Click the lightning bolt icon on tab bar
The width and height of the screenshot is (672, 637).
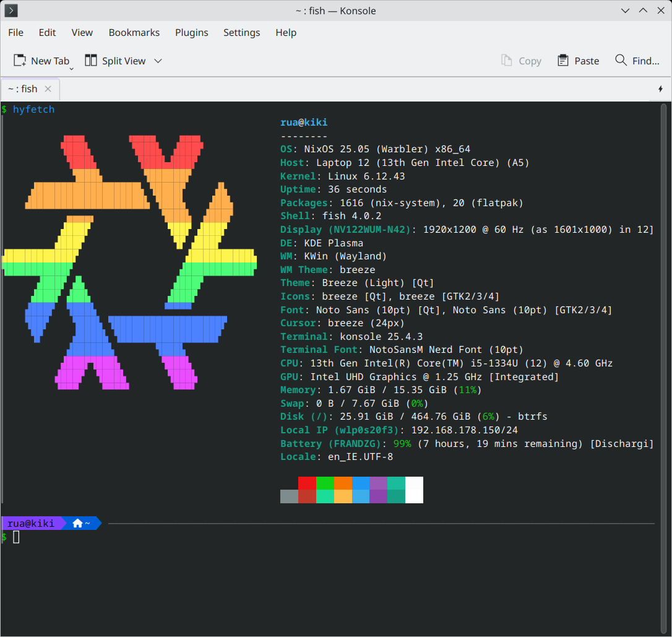click(660, 89)
